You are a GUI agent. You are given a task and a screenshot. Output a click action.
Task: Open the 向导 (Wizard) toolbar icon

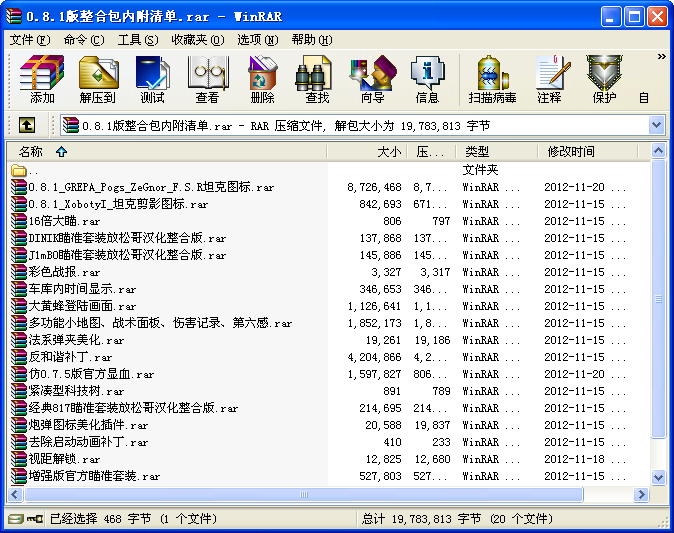[372, 79]
